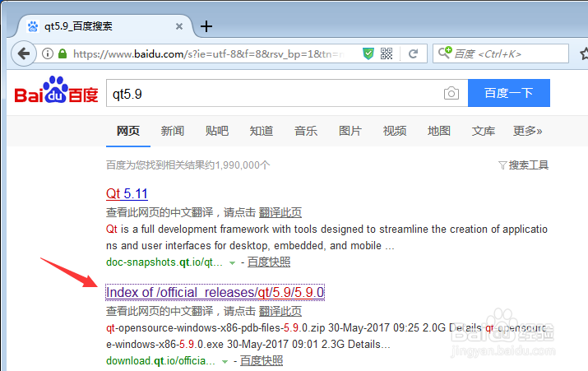588x371 pixels.
Task: Select the qt5.9_百度搜索 browser tab
Action: (105, 26)
